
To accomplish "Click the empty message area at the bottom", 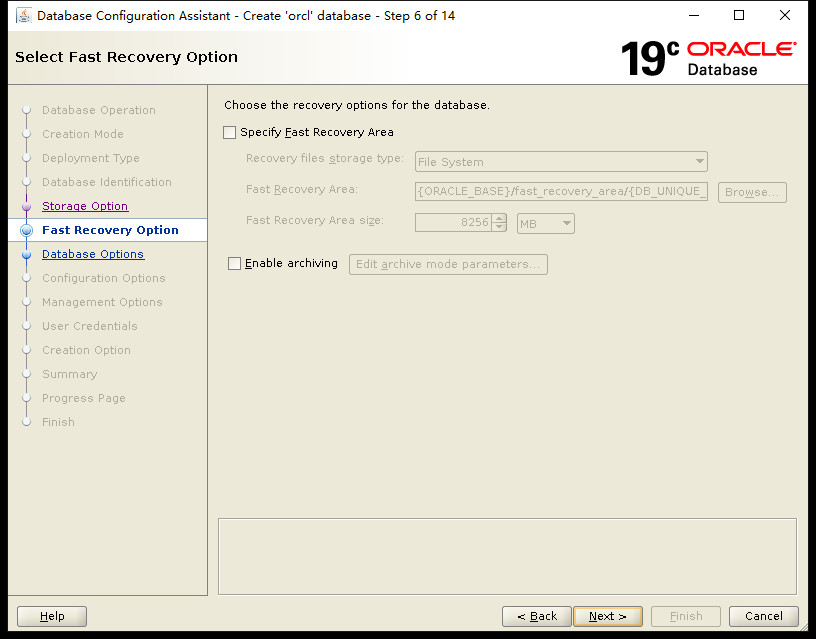I will [x=507, y=556].
